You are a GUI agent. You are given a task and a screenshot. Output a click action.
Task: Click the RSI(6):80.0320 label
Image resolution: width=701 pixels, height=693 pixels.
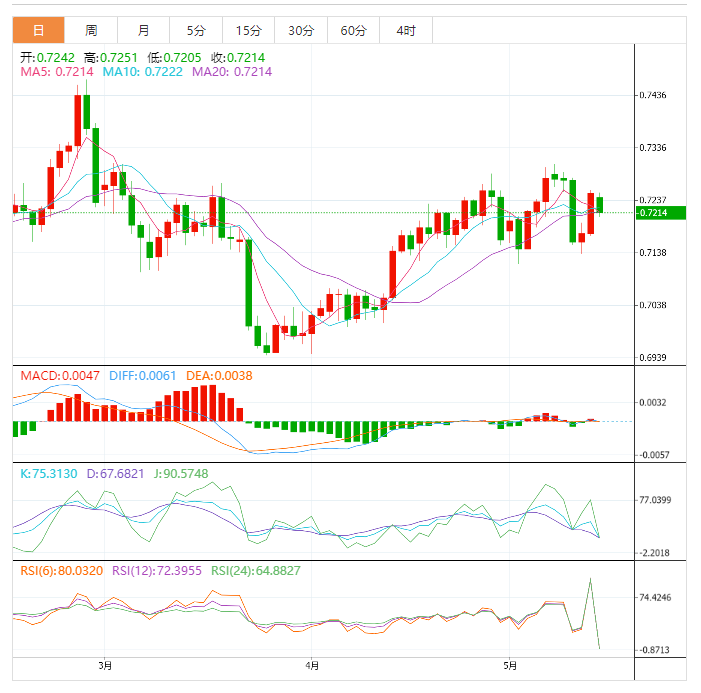pyautogui.click(x=62, y=571)
